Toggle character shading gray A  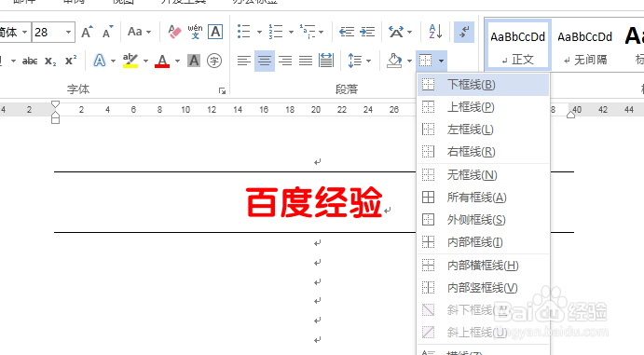194,61
